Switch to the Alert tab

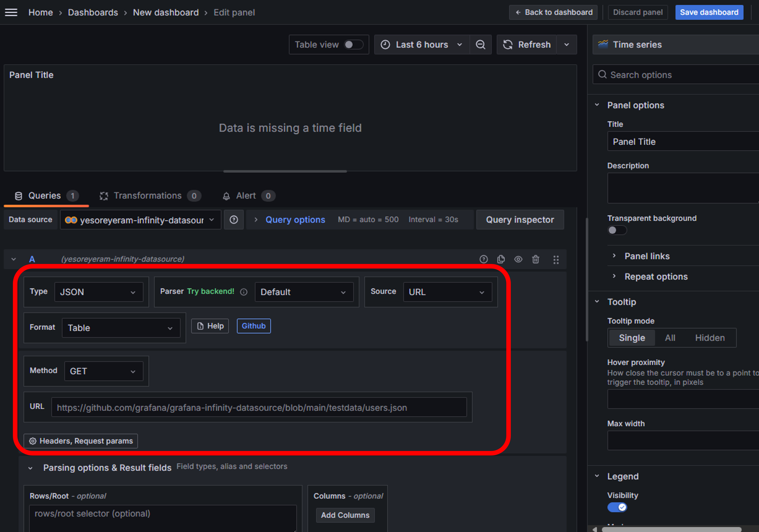[249, 196]
